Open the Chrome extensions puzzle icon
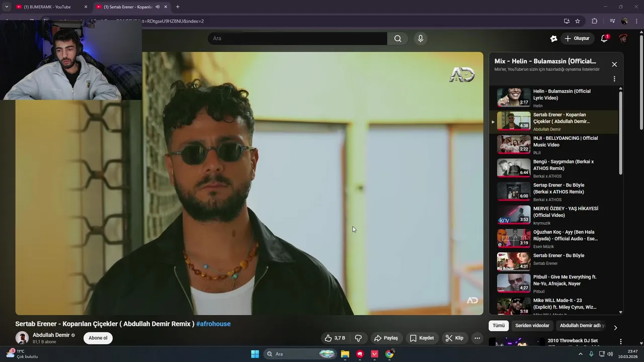644x362 pixels. (x=594, y=21)
